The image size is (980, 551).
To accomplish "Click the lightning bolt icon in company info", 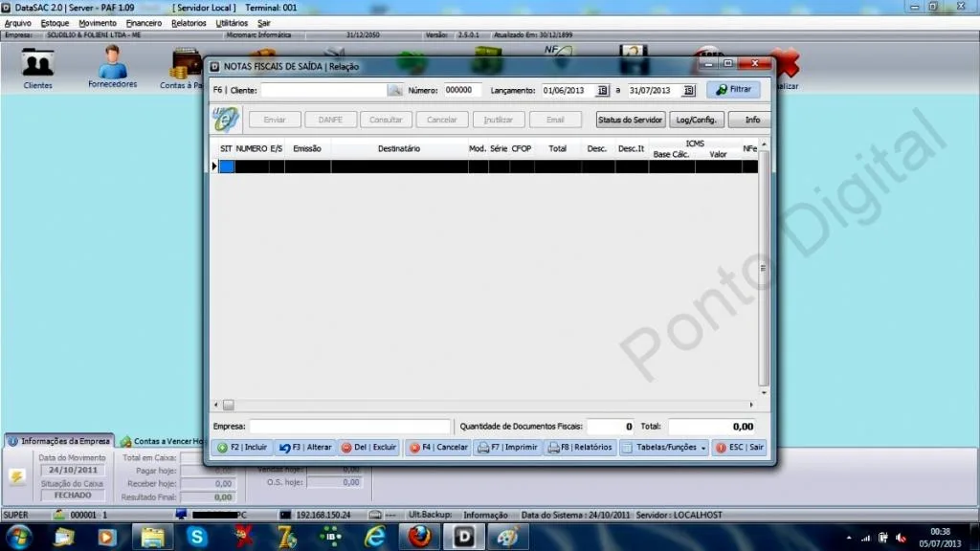I will (17, 476).
